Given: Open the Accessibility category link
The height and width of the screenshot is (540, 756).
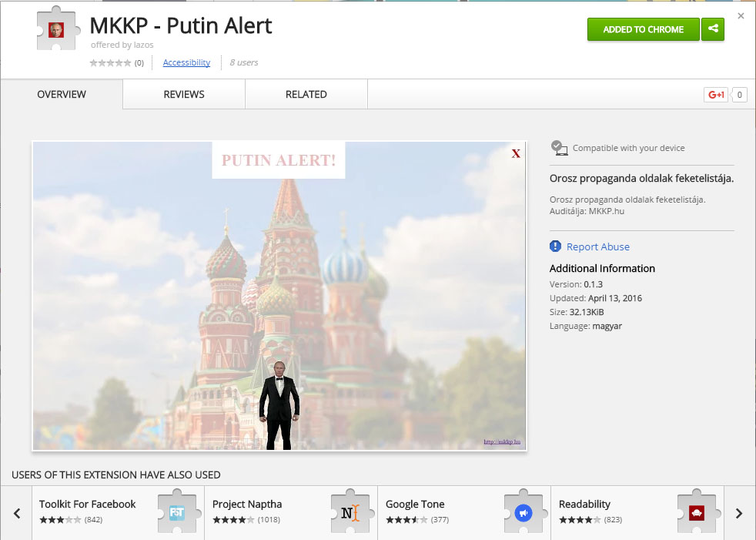Looking at the screenshot, I should point(186,62).
